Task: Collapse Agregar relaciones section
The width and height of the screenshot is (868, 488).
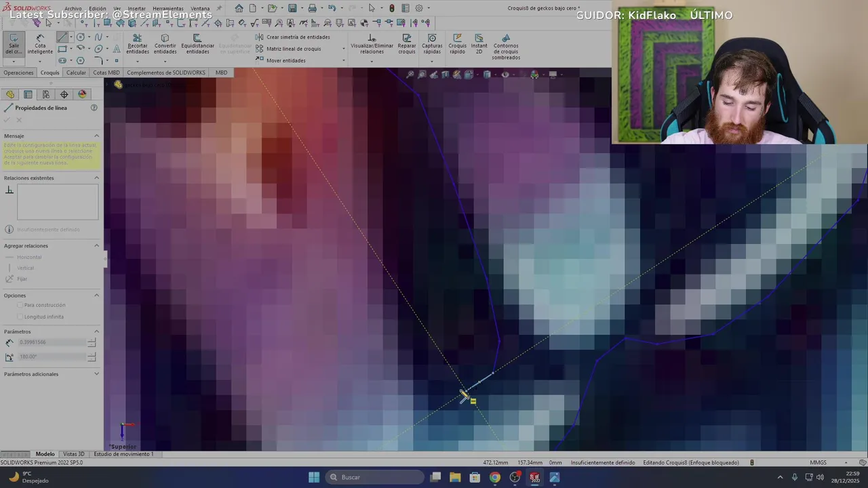Action: tap(96, 246)
